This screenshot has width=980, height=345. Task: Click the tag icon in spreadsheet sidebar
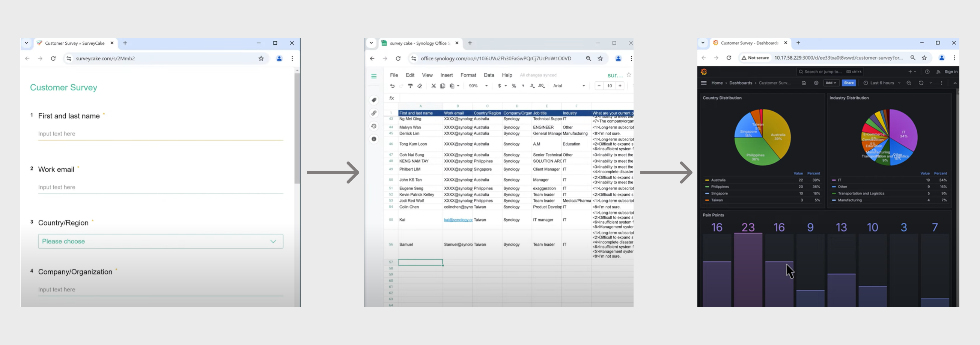click(x=374, y=100)
